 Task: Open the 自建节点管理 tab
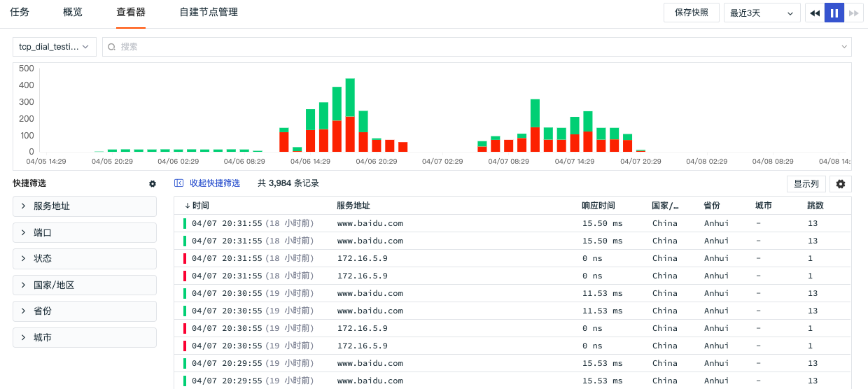click(x=209, y=13)
